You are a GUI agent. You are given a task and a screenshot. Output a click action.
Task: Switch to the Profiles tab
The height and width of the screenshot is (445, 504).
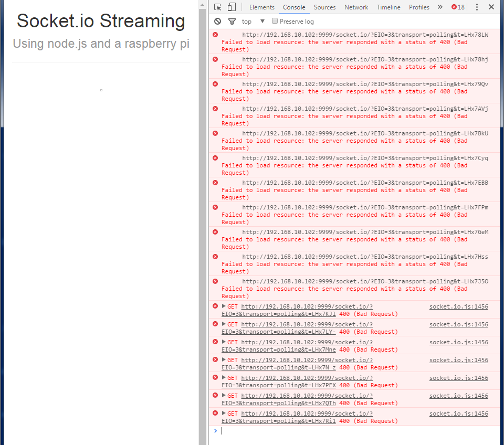[x=419, y=7]
